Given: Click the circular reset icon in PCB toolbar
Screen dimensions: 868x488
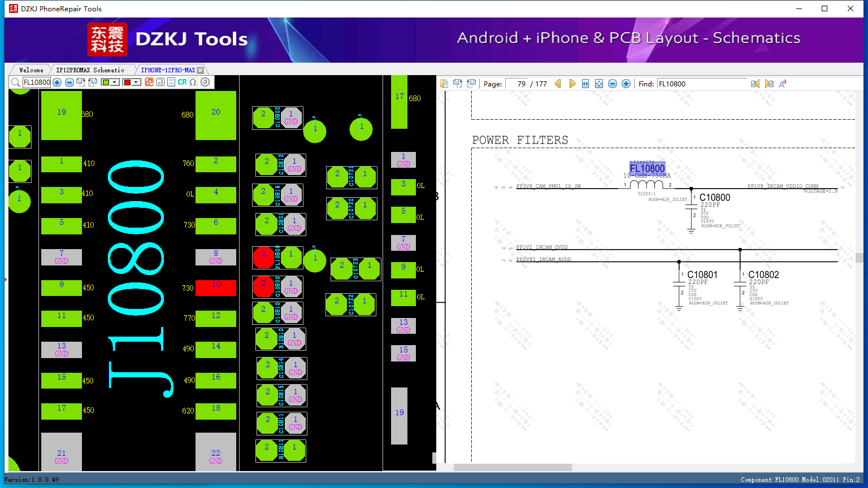Looking at the screenshot, I should pos(205,82).
